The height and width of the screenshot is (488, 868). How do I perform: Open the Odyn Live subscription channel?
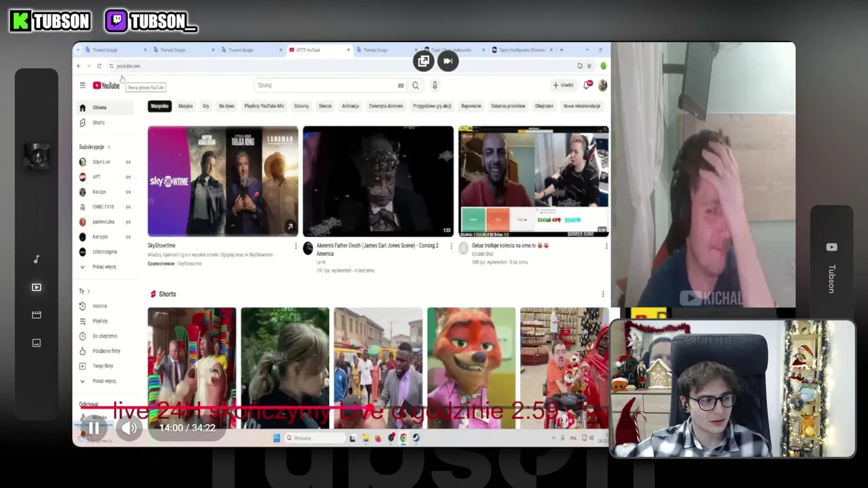coord(106,162)
